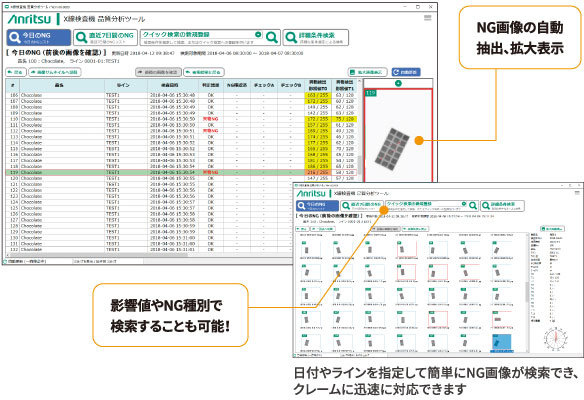Sort by the チェックA column header
584x400 pixels.
click(x=264, y=85)
